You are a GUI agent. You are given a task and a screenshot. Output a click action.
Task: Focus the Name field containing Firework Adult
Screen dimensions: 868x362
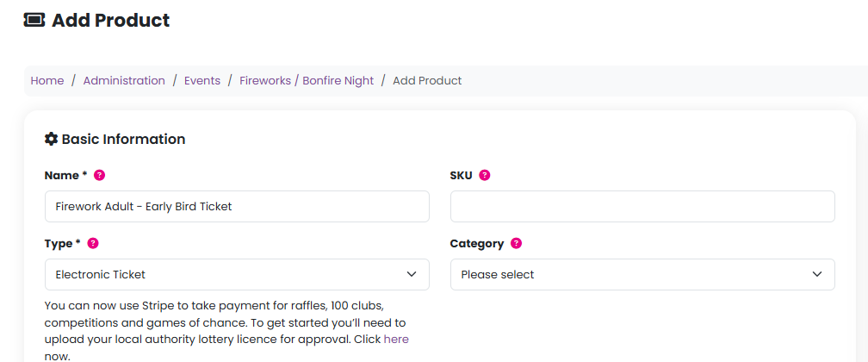[237, 206]
